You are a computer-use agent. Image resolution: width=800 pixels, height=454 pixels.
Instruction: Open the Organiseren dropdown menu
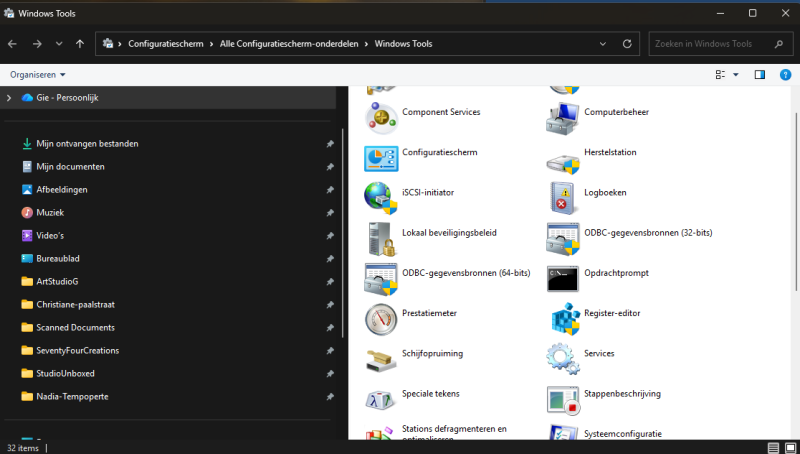[x=38, y=74]
